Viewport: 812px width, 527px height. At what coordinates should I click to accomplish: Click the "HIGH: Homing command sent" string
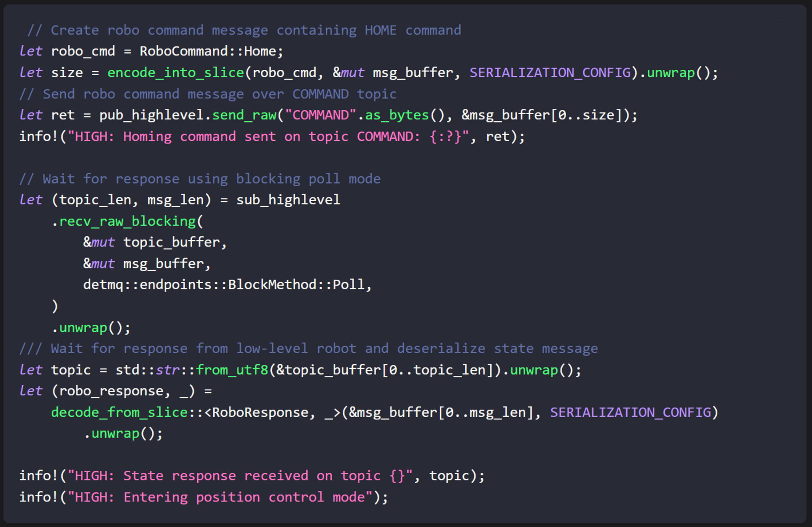point(269,137)
